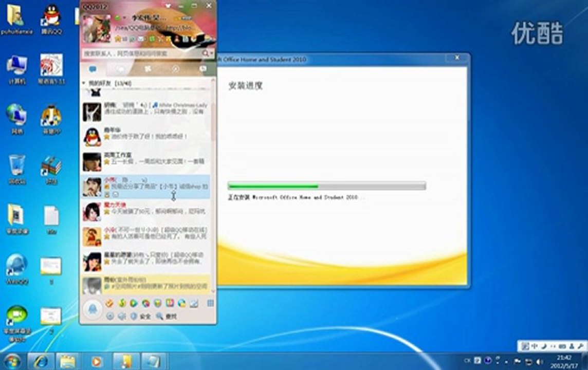Open QQ system settings gear icon

110,317
